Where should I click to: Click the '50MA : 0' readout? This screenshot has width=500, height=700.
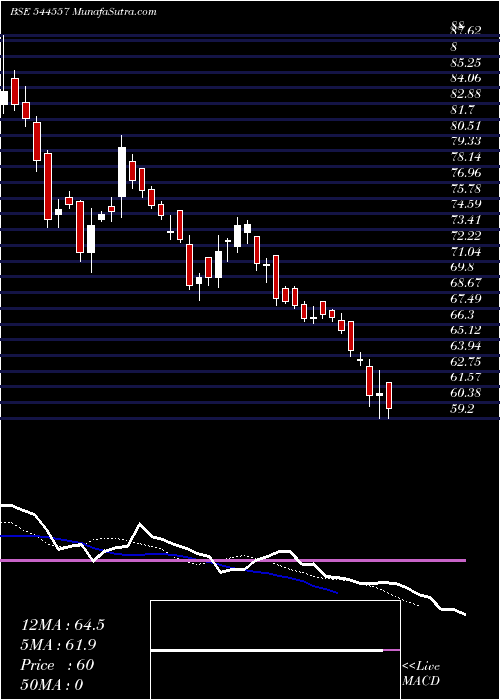pyautogui.click(x=52, y=685)
